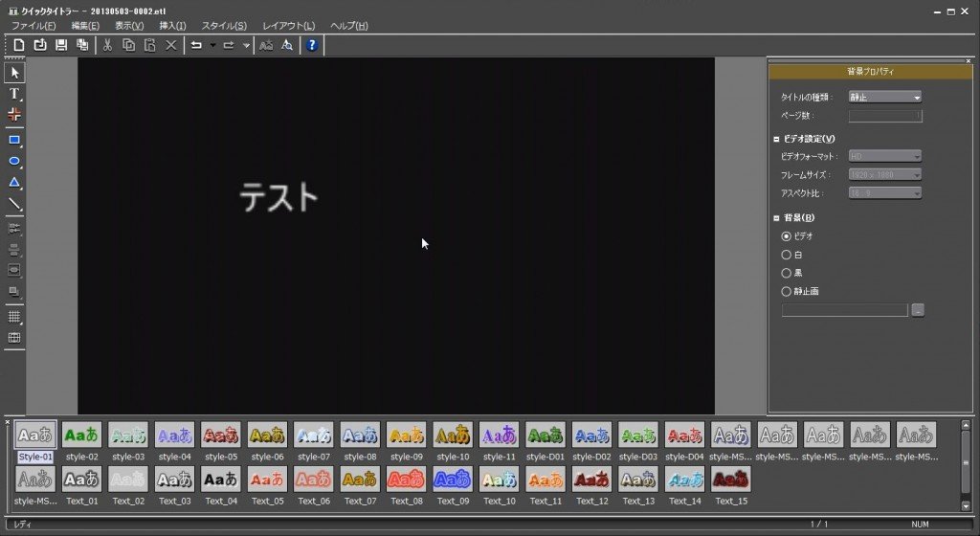Viewport: 980px width, 536px height.
Task: Open アスペクト比 dropdown
Action: [885, 193]
